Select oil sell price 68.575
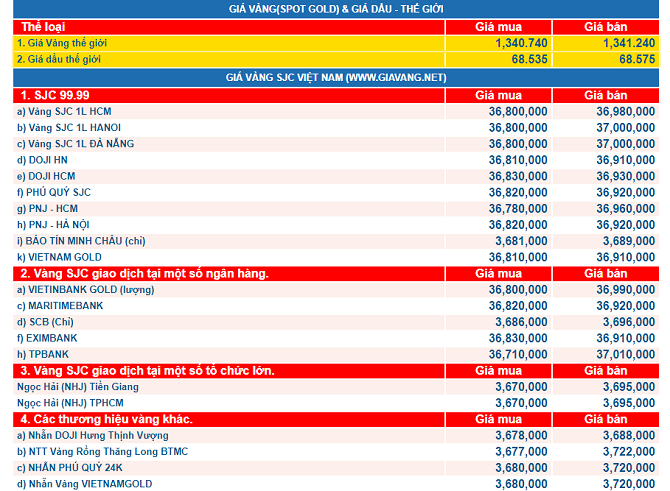This screenshot has width=670, height=491. tap(637, 59)
